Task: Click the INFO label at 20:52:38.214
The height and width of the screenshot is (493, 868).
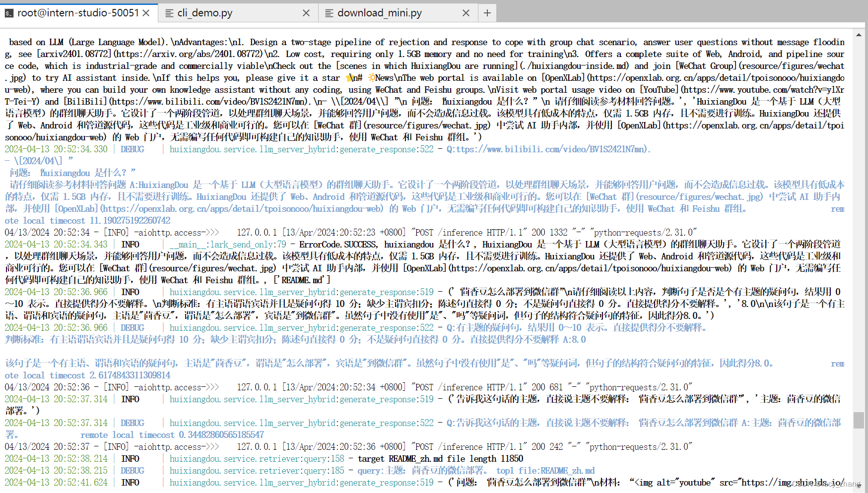Action: pos(130,459)
